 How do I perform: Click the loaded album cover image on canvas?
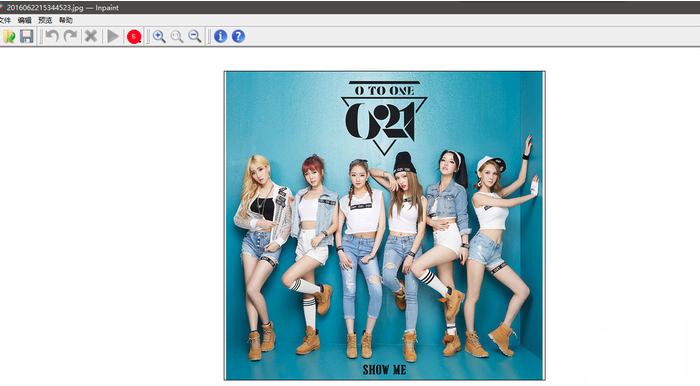pos(384,225)
